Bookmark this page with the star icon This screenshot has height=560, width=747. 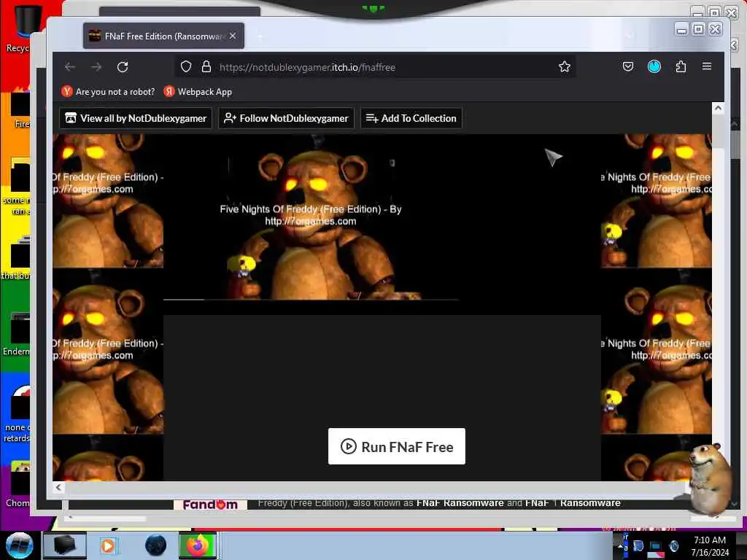click(565, 67)
